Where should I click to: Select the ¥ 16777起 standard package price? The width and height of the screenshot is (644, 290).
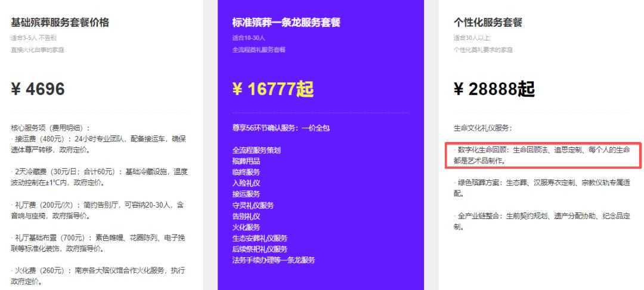[x=273, y=89]
